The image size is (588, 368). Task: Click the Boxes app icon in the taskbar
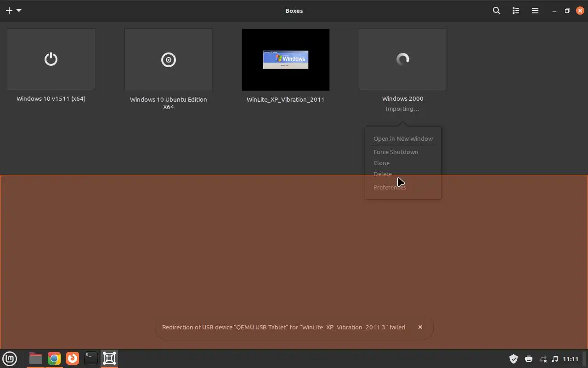[109, 358]
